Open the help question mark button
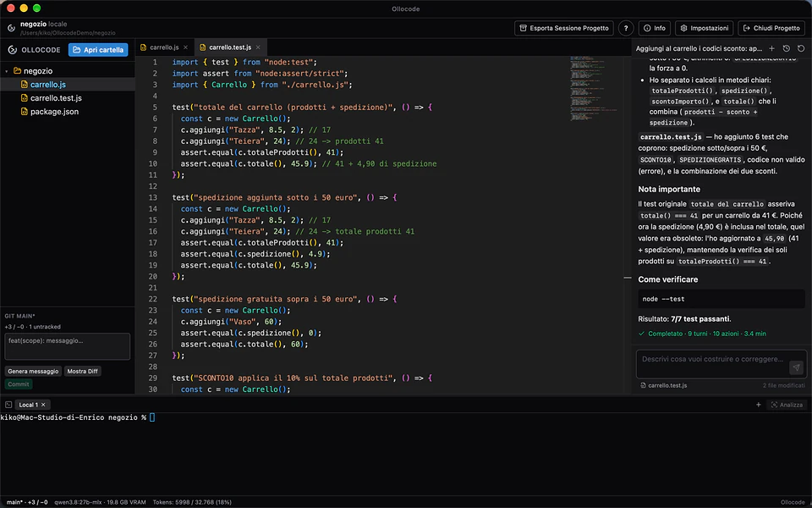 tap(626, 28)
